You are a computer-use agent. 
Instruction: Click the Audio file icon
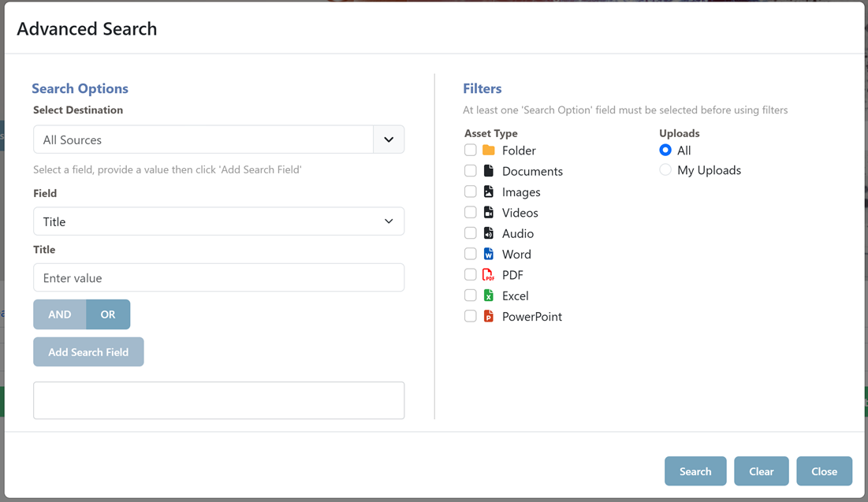click(x=488, y=233)
